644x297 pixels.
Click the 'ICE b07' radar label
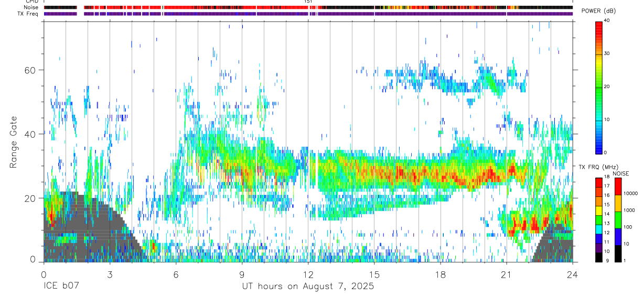tap(61, 287)
